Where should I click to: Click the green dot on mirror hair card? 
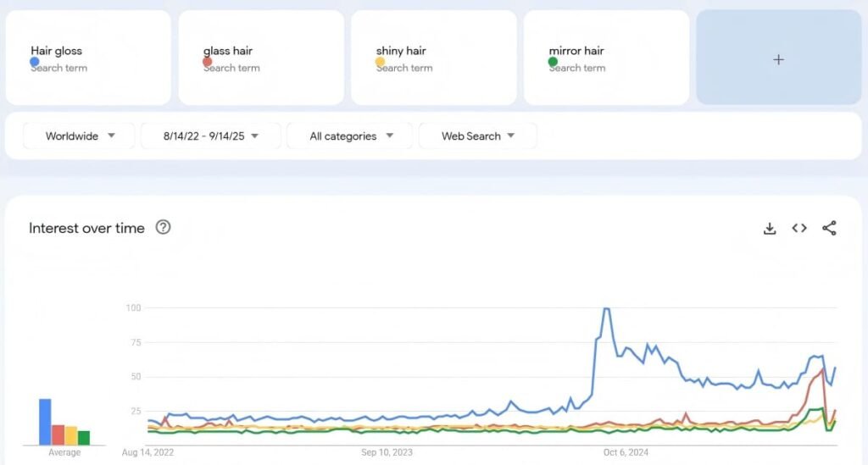pyautogui.click(x=554, y=62)
